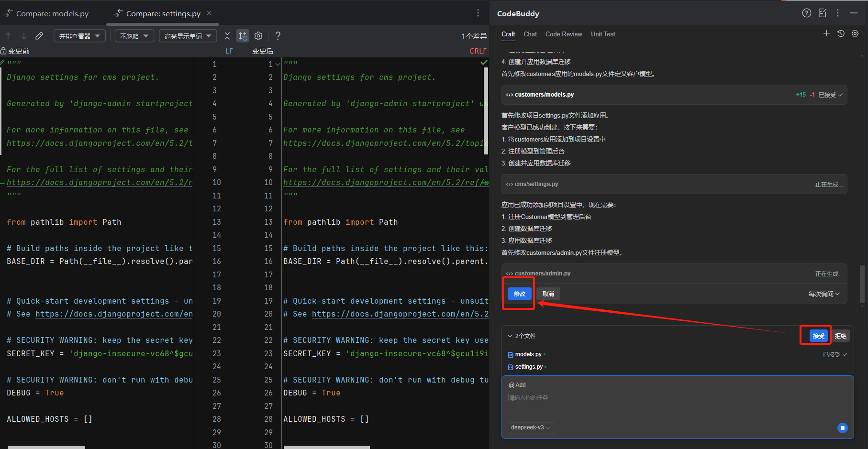Open CodeBuddy conversation history icon
Screen dimensions: 868x449
841,33
